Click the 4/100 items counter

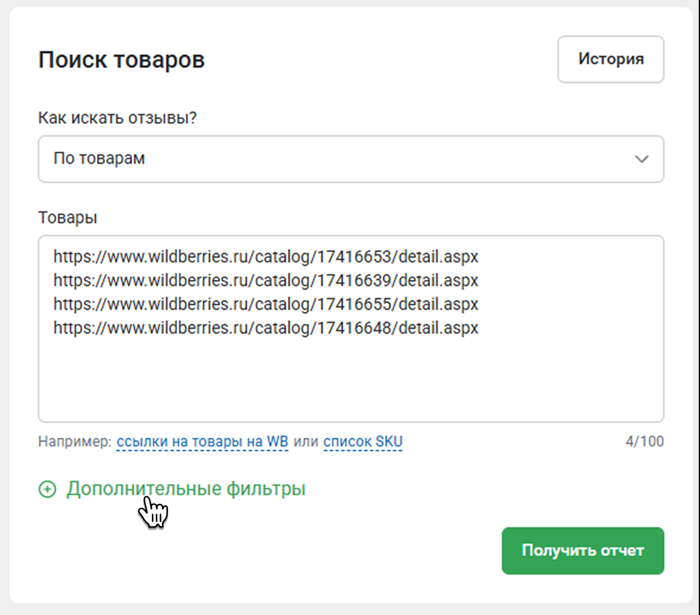point(644,442)
